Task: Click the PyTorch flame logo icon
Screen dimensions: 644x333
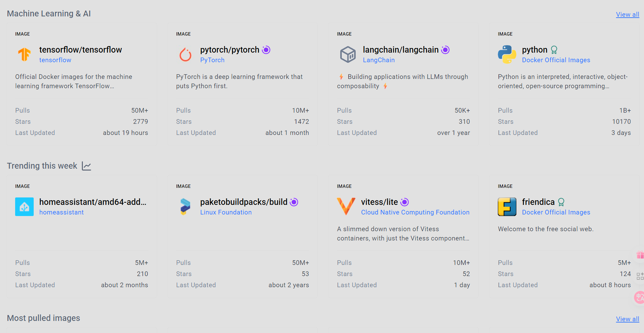Action: point(185,54)
